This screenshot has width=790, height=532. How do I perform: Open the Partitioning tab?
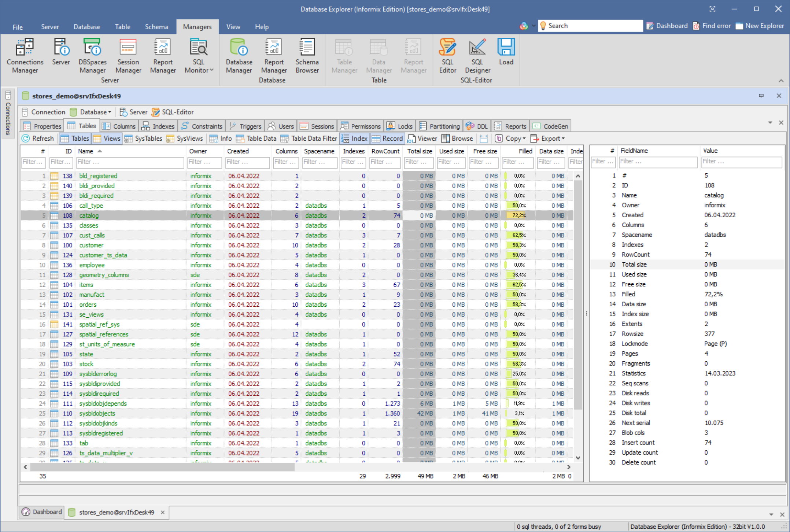(x=439, y=126)
